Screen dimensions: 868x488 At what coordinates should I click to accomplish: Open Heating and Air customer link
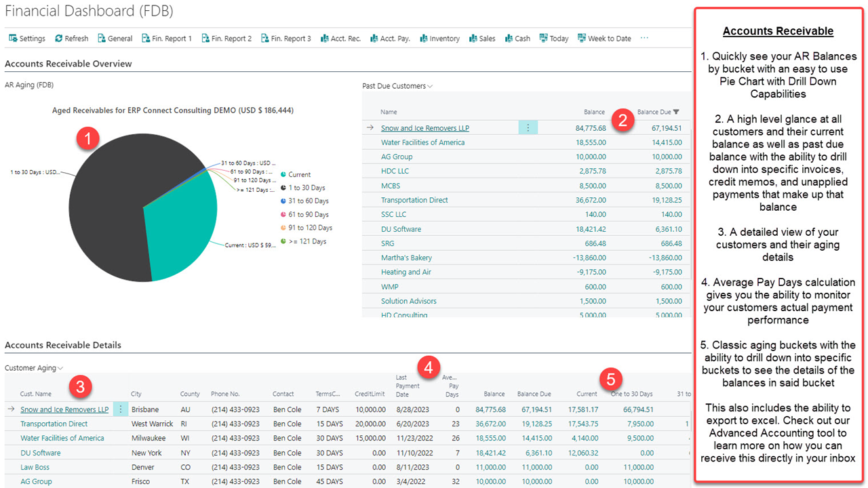click(406, 272)
